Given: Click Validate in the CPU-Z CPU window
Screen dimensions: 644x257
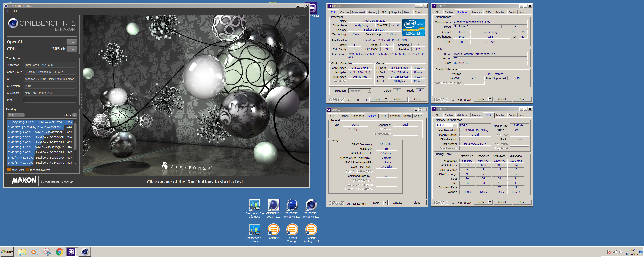Looking at the screenshot, I should (398, 99).
